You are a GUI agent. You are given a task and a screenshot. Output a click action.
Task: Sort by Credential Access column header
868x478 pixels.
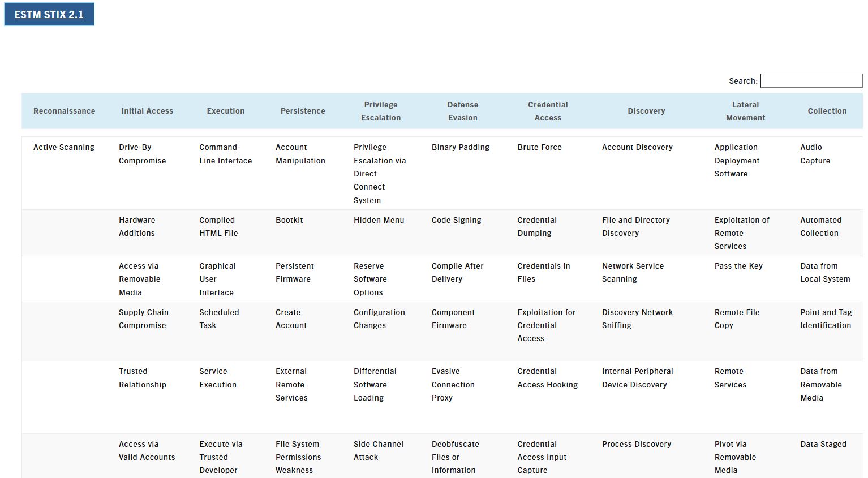click(x=548, y=111)
